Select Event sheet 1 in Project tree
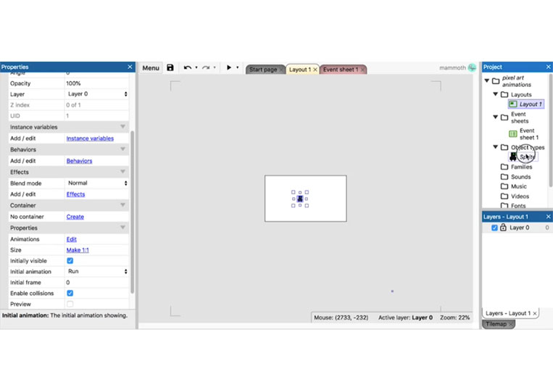 click(525, 134)
